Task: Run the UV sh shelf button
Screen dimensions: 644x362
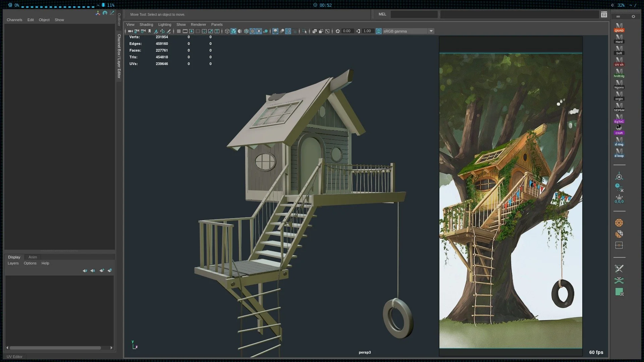Action: [619, 62]
